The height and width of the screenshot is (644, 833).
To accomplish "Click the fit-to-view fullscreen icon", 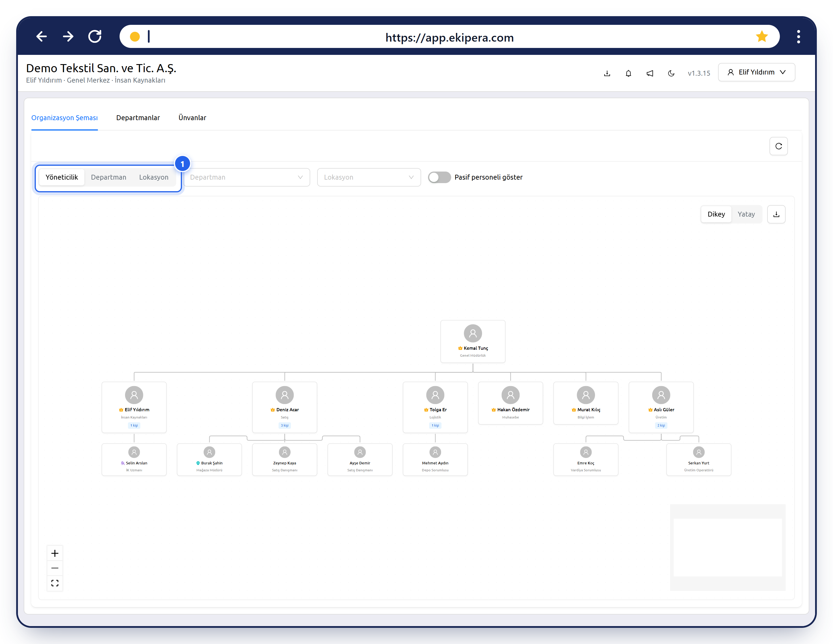I will [x=55, y=583].
